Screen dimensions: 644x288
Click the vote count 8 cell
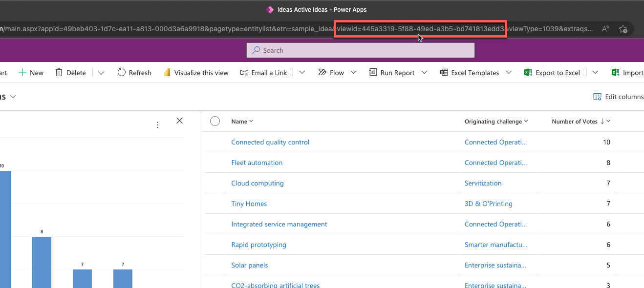608,163
